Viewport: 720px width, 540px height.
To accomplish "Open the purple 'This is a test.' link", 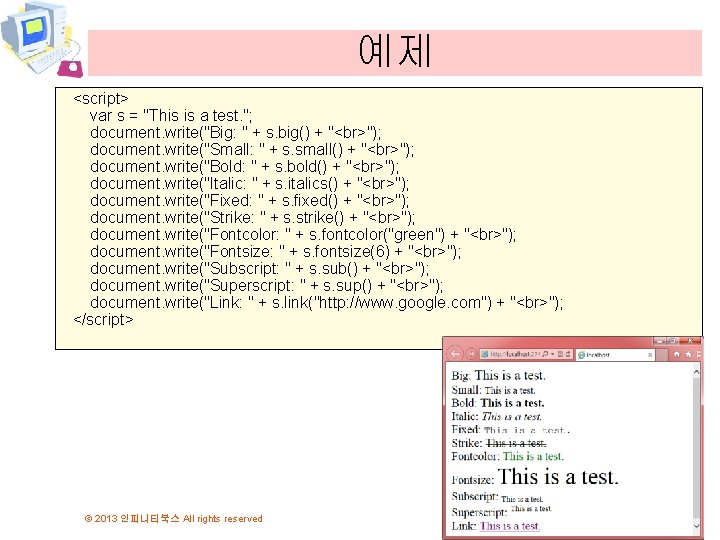I will [510, 526].
